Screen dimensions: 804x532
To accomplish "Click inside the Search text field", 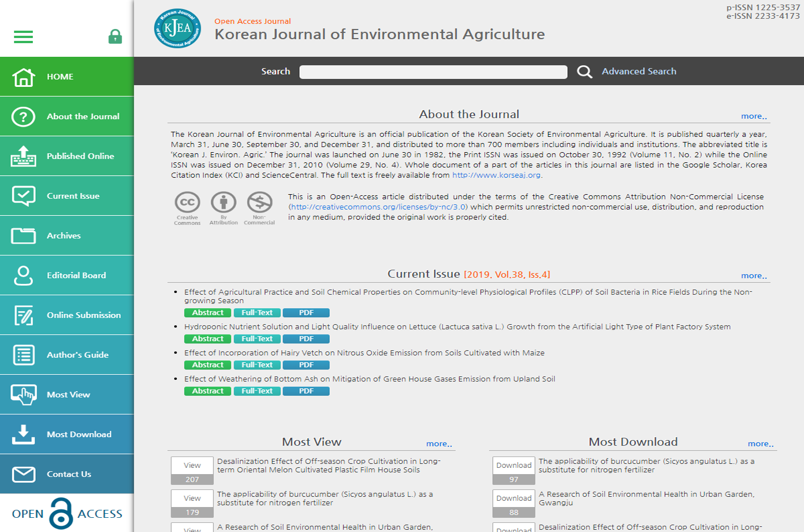I will point(433,72).
